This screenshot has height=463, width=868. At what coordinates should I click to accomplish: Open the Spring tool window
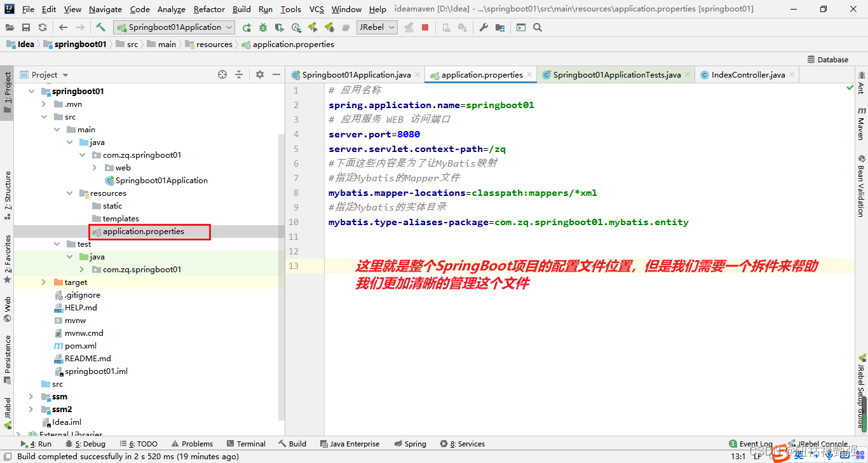tap(410, 444)
